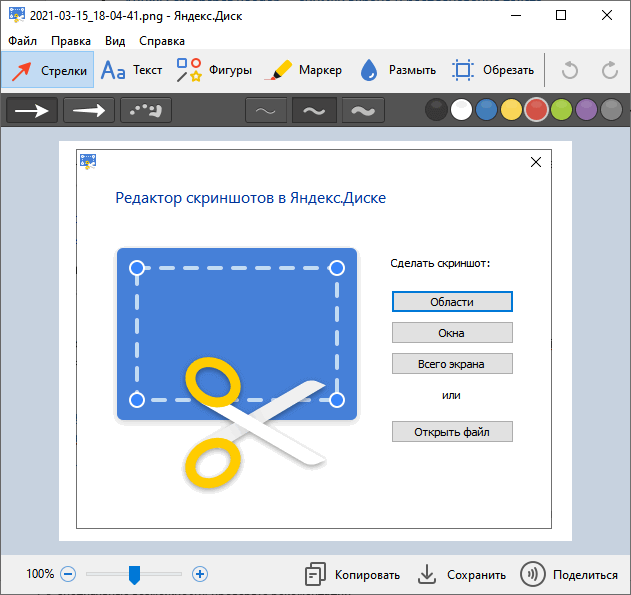Choose the straight arrow style
The height and width of the screenshot is (595, 631).
point(32,110)
